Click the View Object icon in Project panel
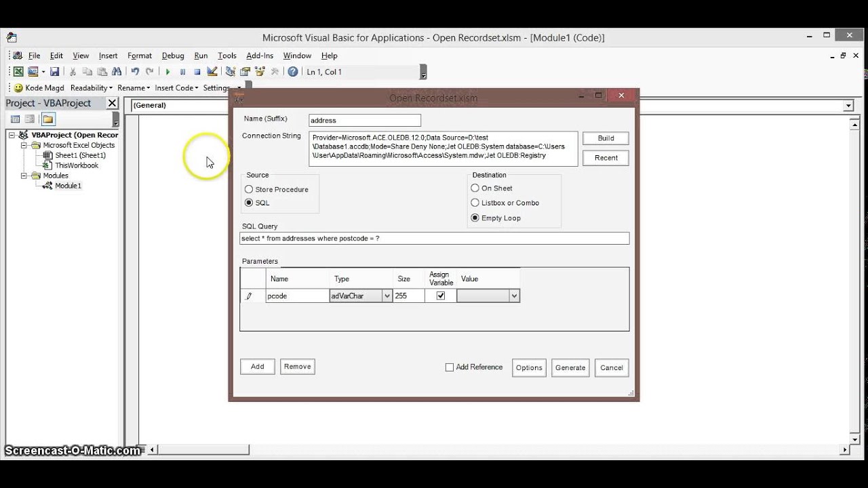The image size is (868, 488). click(x=30, y=119)
